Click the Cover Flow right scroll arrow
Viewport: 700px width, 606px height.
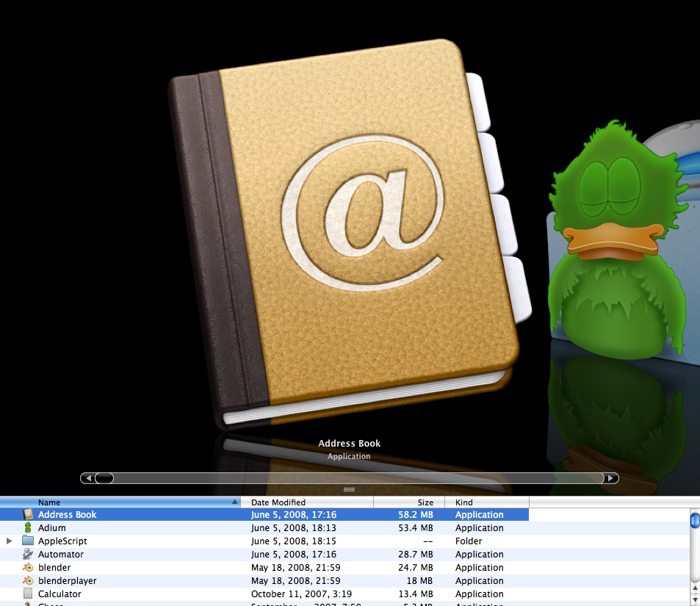pyautogui.click(x=610, y=478)
